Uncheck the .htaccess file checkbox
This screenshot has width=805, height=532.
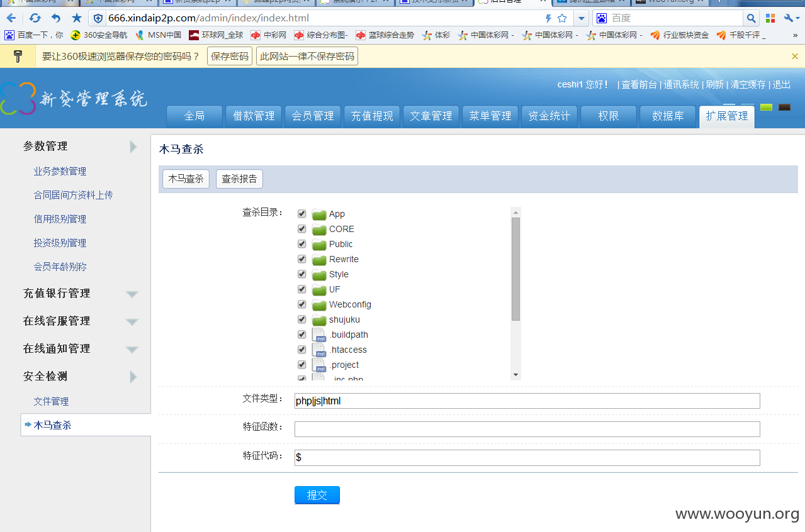coord(301,350)
